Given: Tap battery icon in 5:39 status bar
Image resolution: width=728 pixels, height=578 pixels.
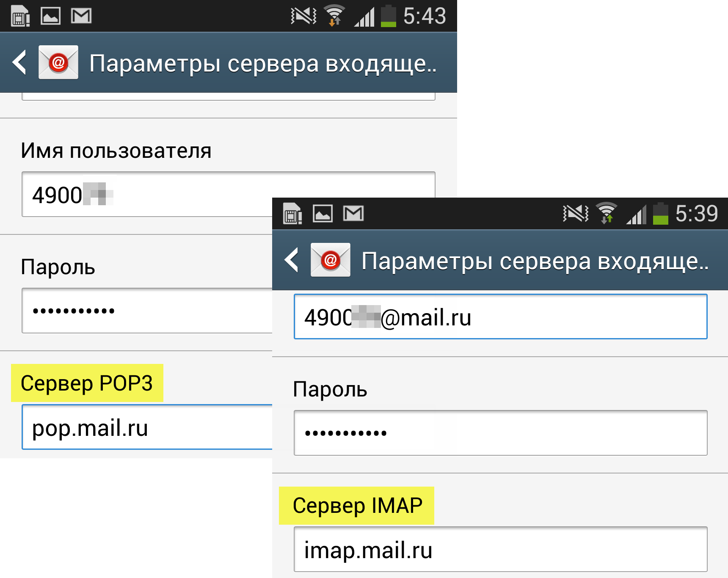Looking at the screenshot, I should 661,214.
